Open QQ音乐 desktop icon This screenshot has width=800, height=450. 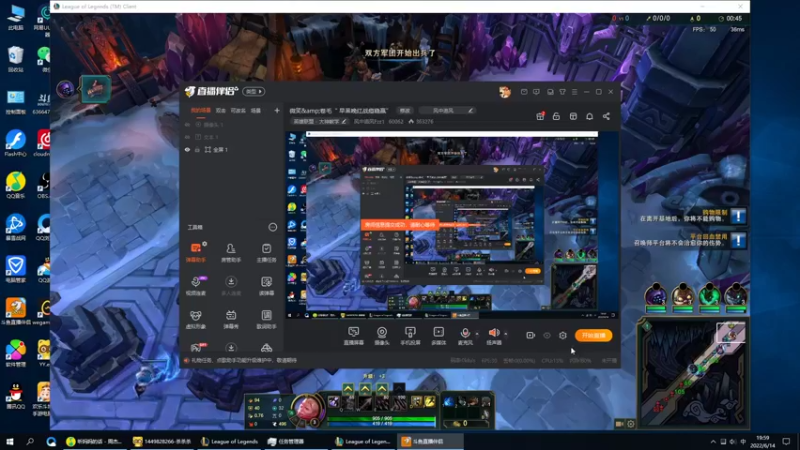point(15,185)
